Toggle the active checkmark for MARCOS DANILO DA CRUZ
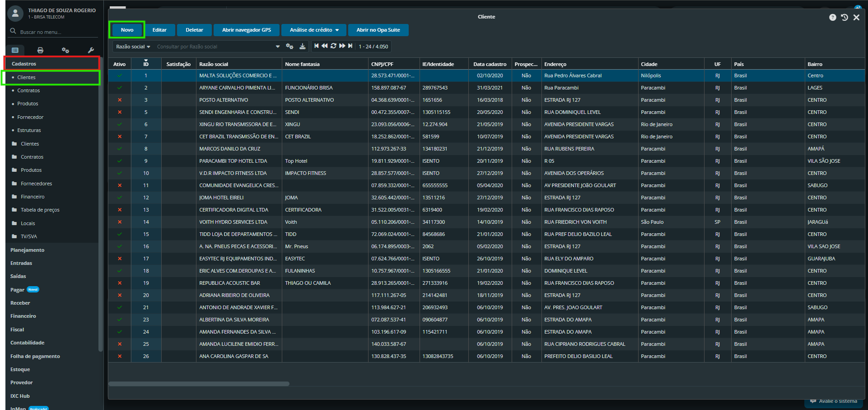 click(x=120, y=149)
